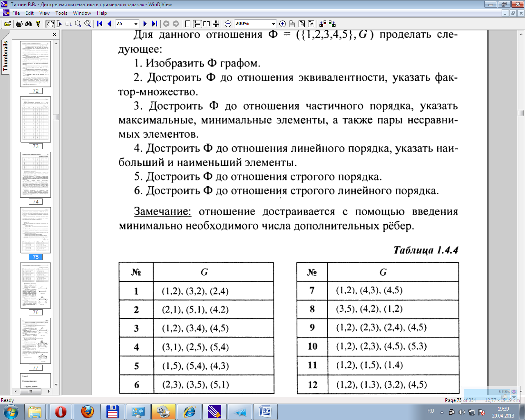This screenshot has height=420, width=525.
Task: Click the '12,77 x 19,19 cm' page size in status bar
Action: (x=502, y=400)
